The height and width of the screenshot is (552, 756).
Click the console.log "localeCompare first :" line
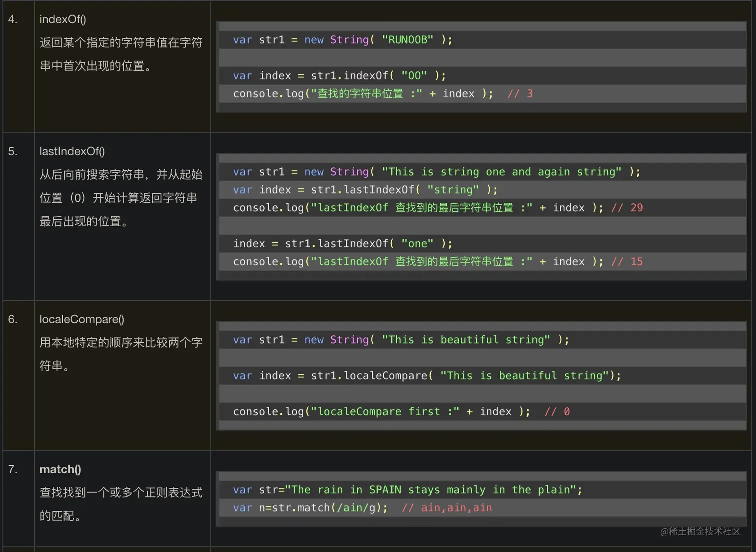point(401,412)
